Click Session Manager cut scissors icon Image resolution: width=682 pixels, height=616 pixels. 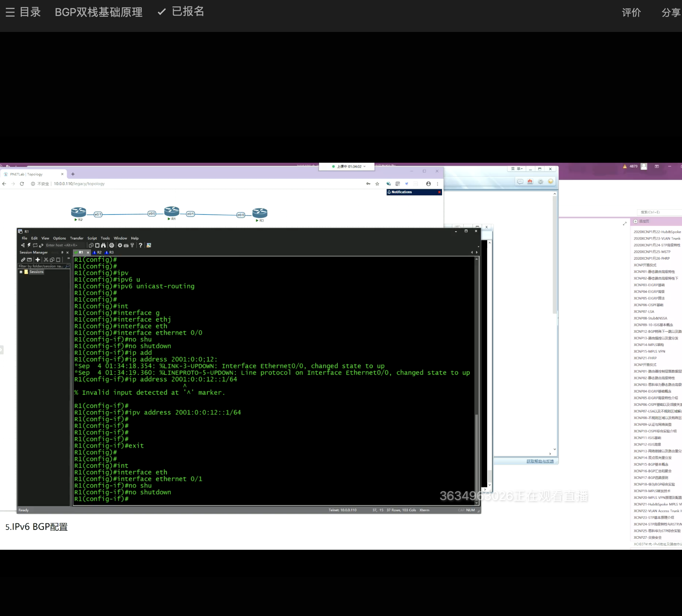tap(46, 259)
